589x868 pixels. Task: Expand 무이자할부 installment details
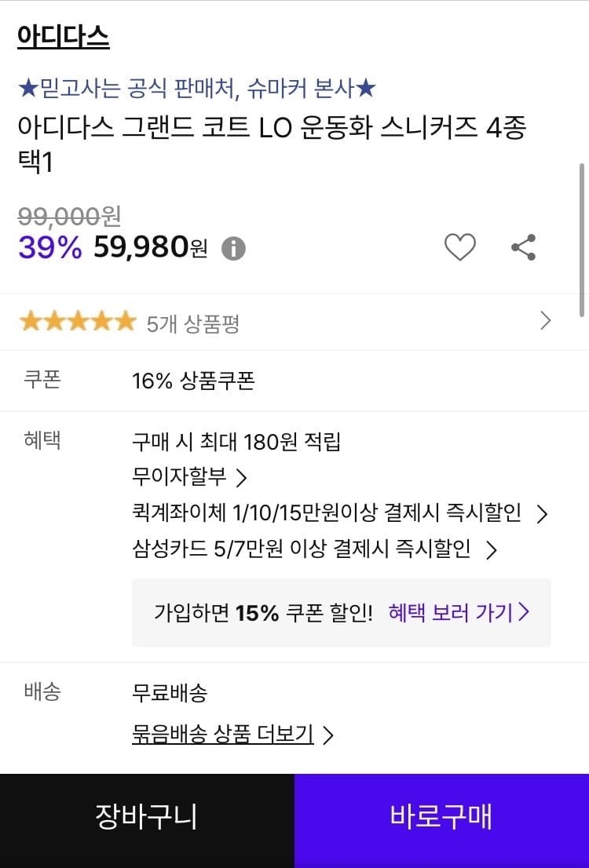coord(189,476)
